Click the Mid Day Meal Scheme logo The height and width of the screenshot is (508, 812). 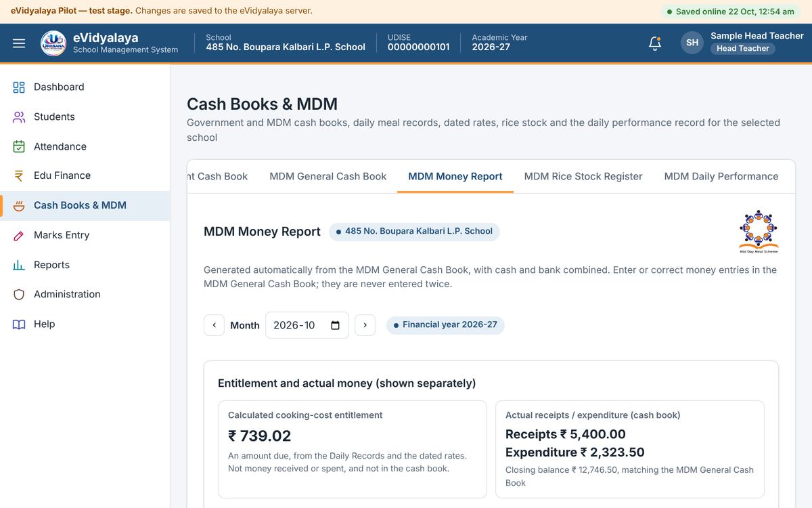click(759, 232)
